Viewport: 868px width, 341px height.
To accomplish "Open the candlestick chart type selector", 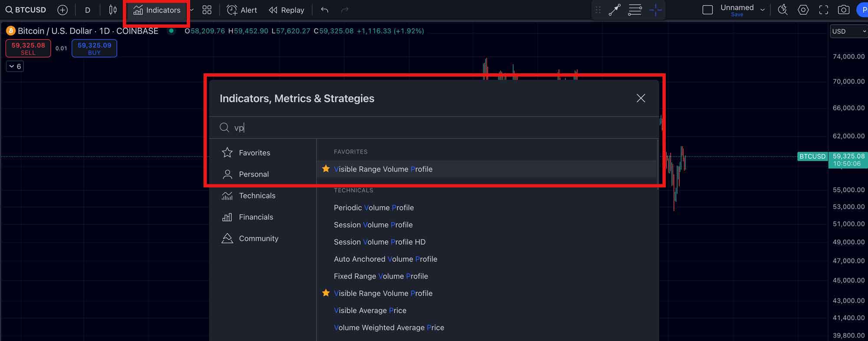I will (x=113, y=10).
